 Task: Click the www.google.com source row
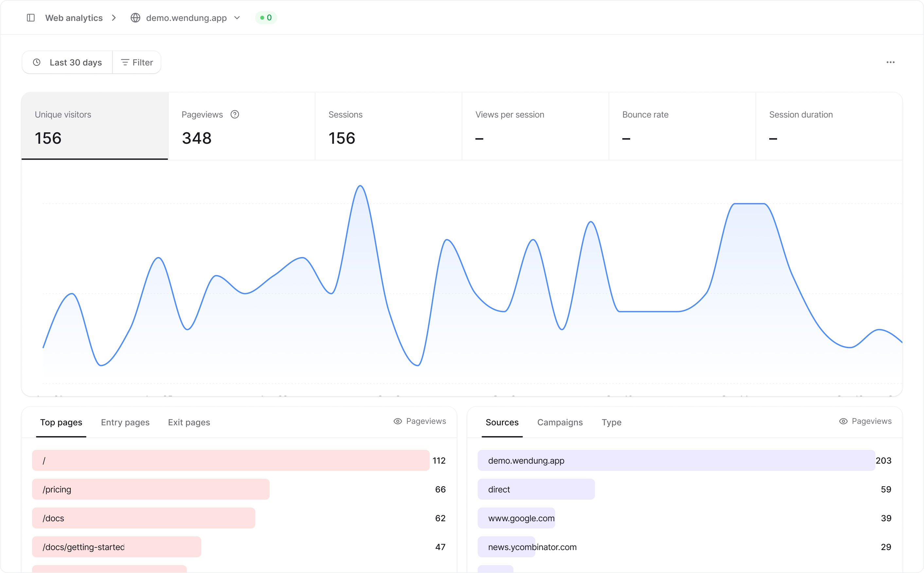tap(685, 518)
